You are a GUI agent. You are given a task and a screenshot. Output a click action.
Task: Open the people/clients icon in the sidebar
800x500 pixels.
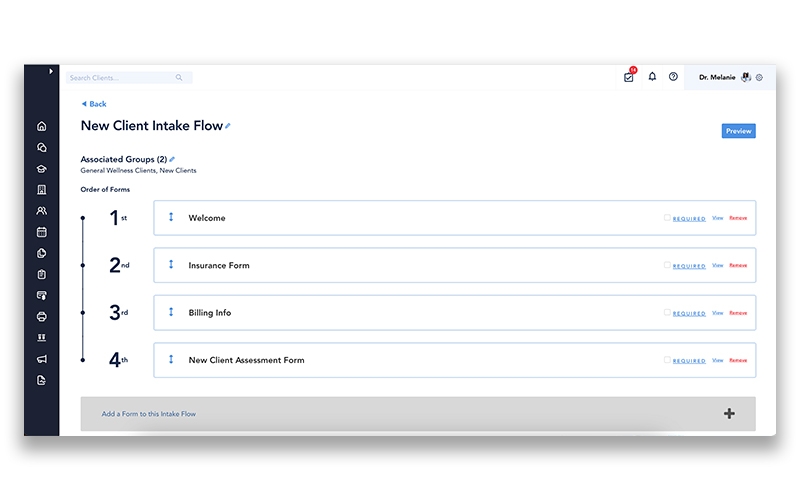click(42, 211)
